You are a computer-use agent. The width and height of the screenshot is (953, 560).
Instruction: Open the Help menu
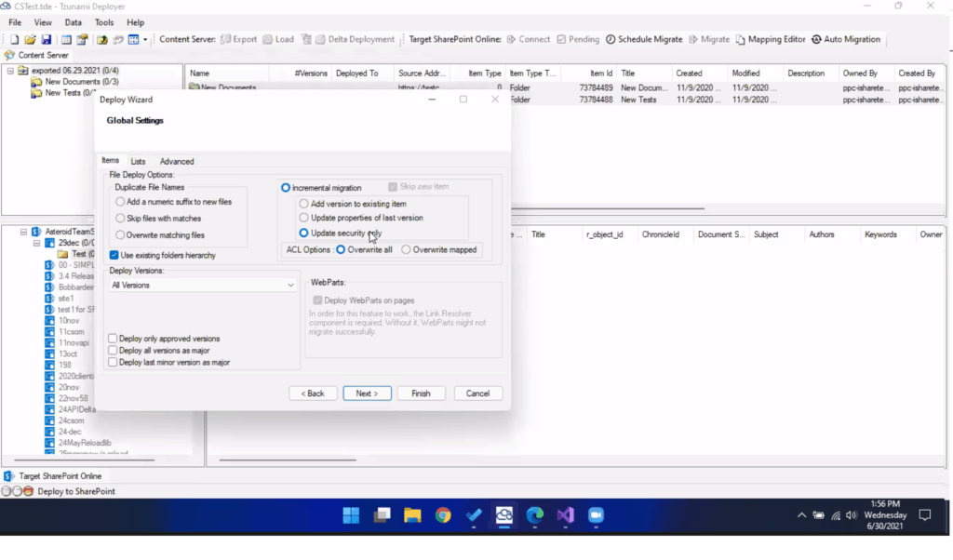(136, 22)
